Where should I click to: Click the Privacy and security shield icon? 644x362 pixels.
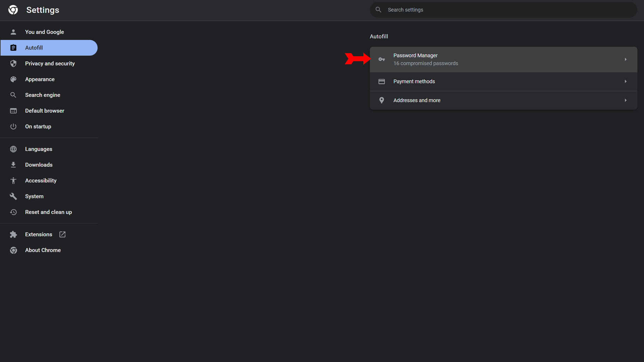click(x=14, y=63)
